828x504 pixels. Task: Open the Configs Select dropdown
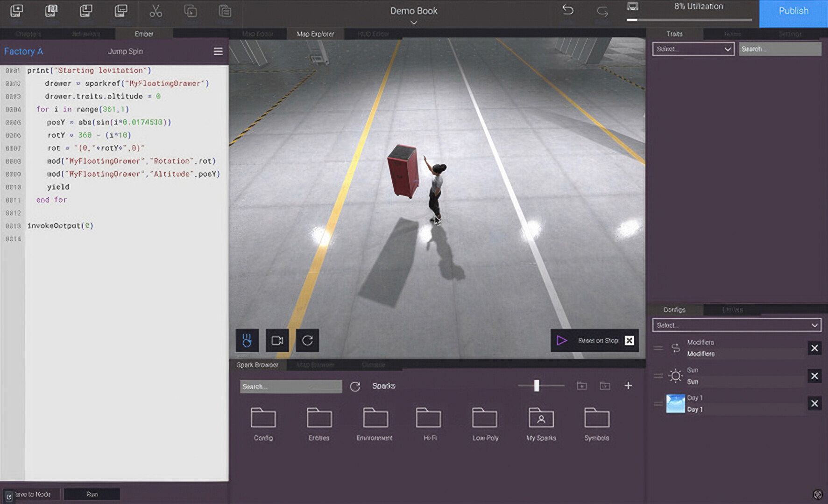[x=736, y=325]
